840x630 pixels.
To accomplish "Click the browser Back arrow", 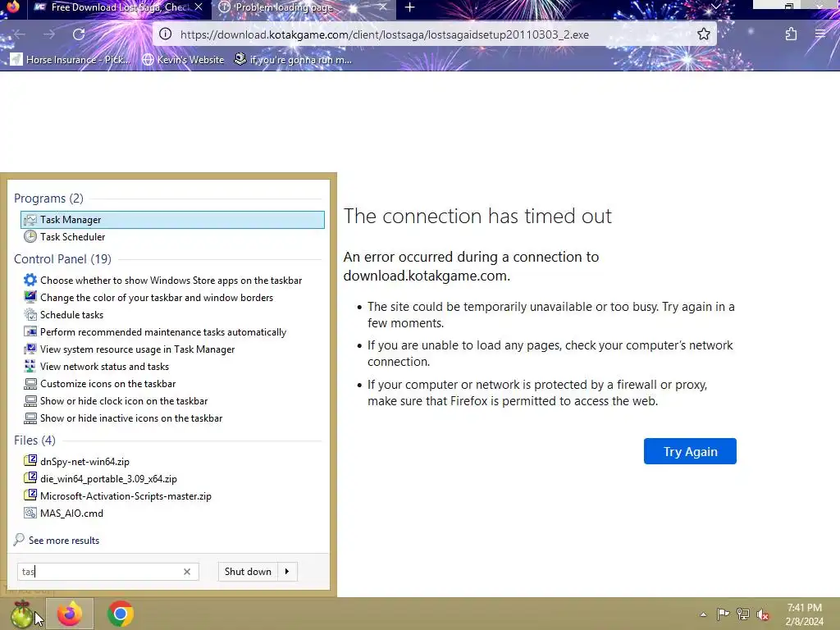I will click(20, 34).
